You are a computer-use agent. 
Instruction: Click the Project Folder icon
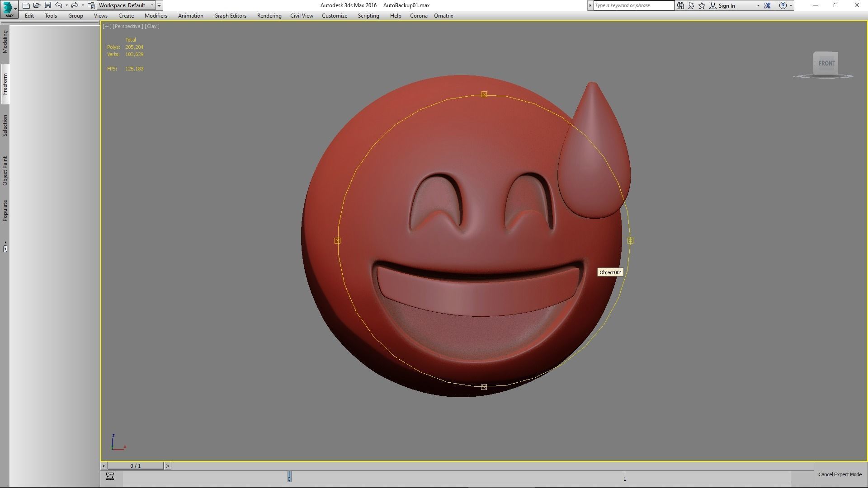point(91,5)
